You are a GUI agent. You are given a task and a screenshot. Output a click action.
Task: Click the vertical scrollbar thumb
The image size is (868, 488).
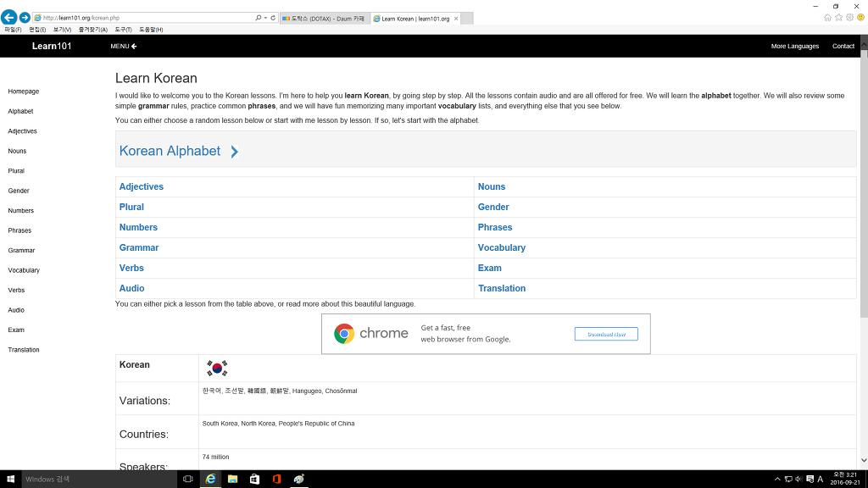point(864,184)
